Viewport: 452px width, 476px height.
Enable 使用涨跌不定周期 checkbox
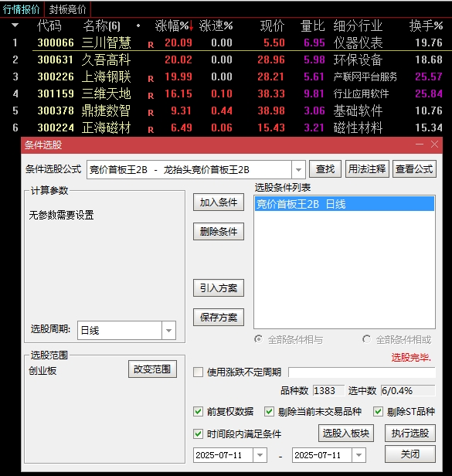pyautogui.click(x=199, y=372)
